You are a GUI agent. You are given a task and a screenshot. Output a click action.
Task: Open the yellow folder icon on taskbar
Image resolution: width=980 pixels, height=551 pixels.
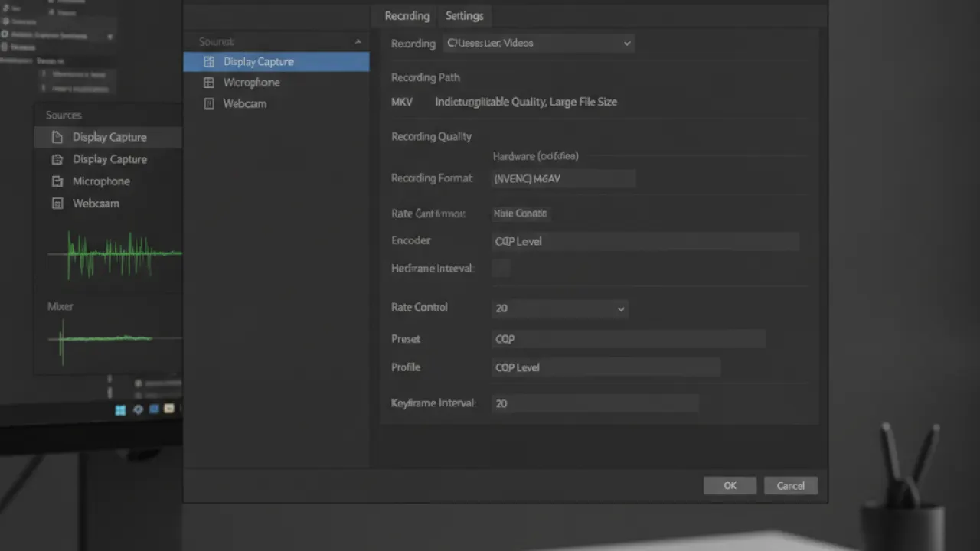[x=169, y=409]
